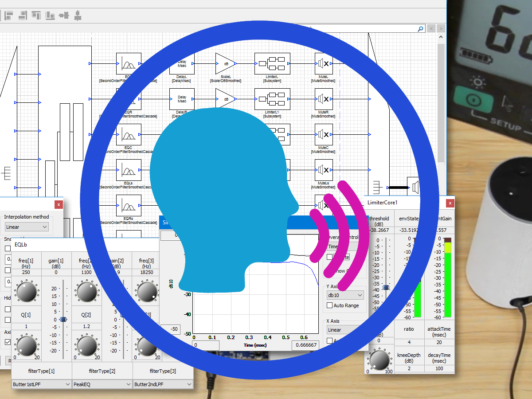532x399 pixels.
Task: Click the align left edges toolbar icon
Action: pos(9,16)
